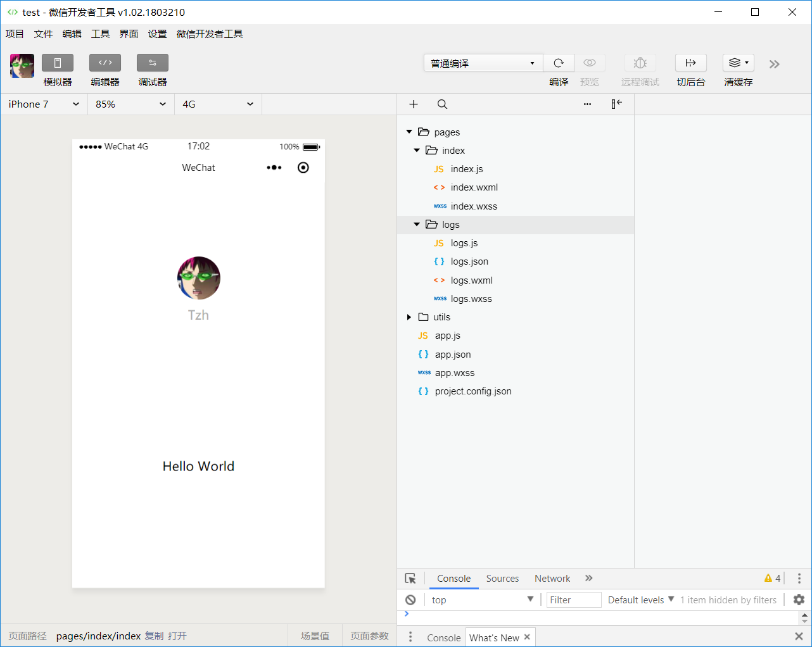Screen dimensions: 812x647
Task: Click the user avatar in the toolbar
Action: click(22, 66)
